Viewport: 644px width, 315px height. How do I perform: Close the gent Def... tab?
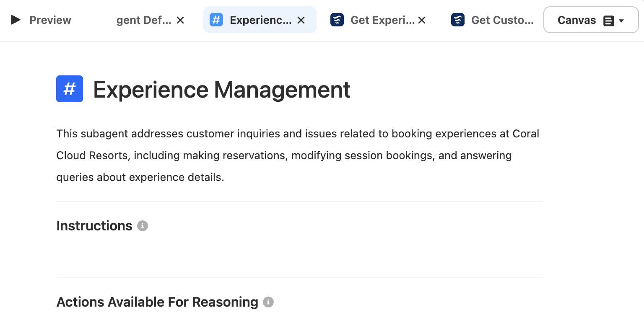180,20
